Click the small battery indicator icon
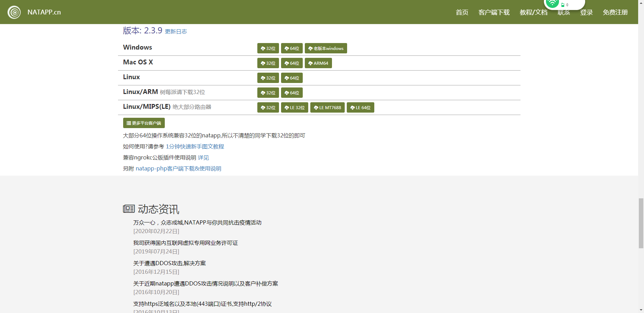The width and height of the screenshot is (644, 313). tap(563, 5)
